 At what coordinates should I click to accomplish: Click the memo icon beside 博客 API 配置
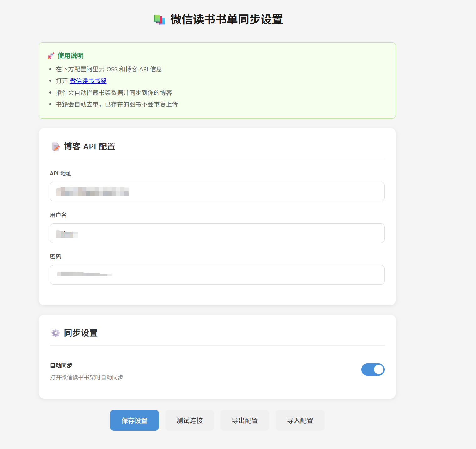(56, 147)
